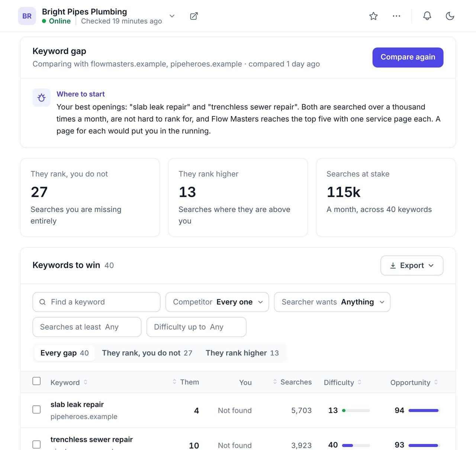Click the download icon on Export
Viewport: 476px width, 450px height.
pyautogui.click(x=393, y=266)
